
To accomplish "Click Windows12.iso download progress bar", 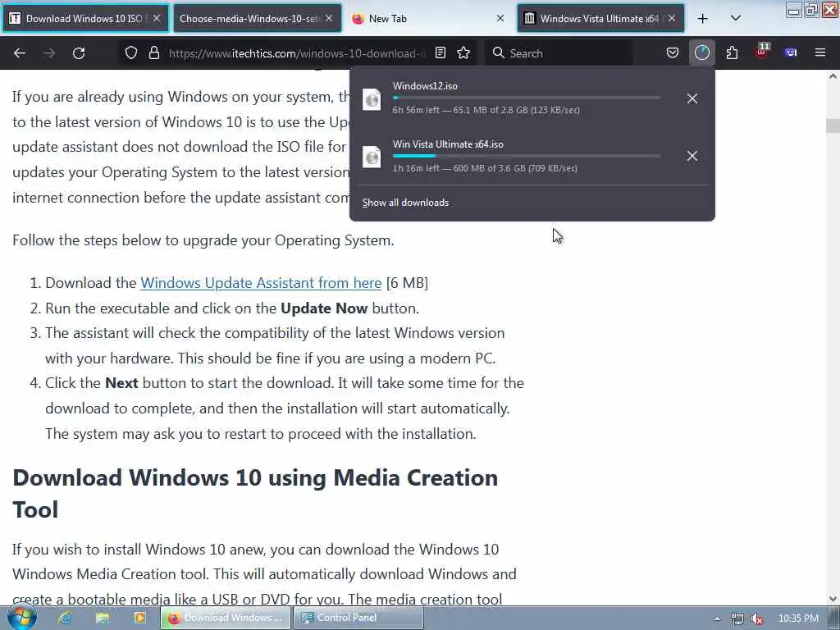I will coord(526,98).
